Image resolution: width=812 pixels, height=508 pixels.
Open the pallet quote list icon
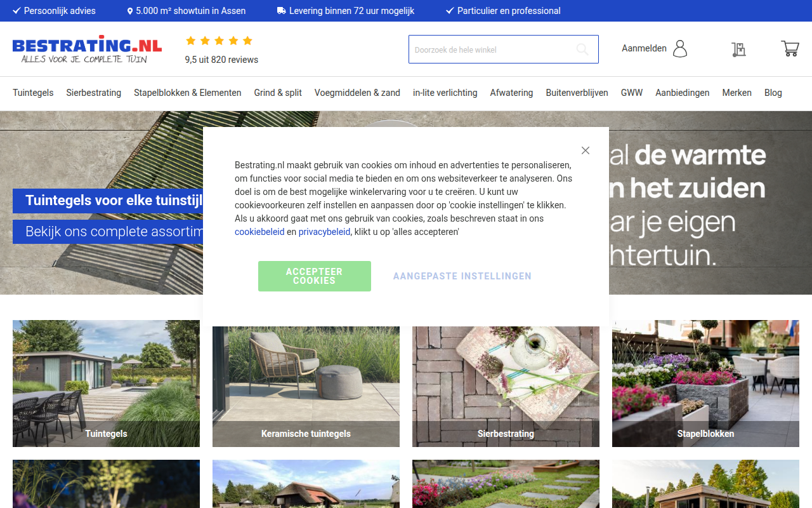coord(738,49)
